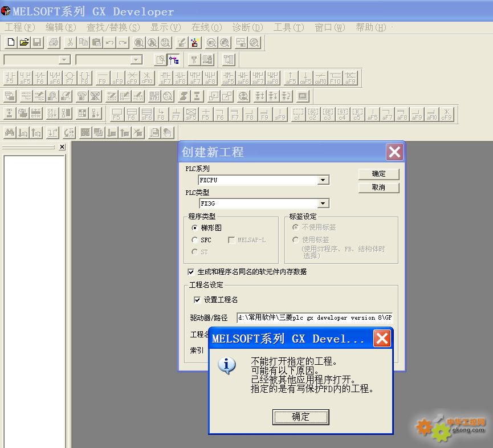
Task: Choose 使用标签 label option
Action: point(311,240)
